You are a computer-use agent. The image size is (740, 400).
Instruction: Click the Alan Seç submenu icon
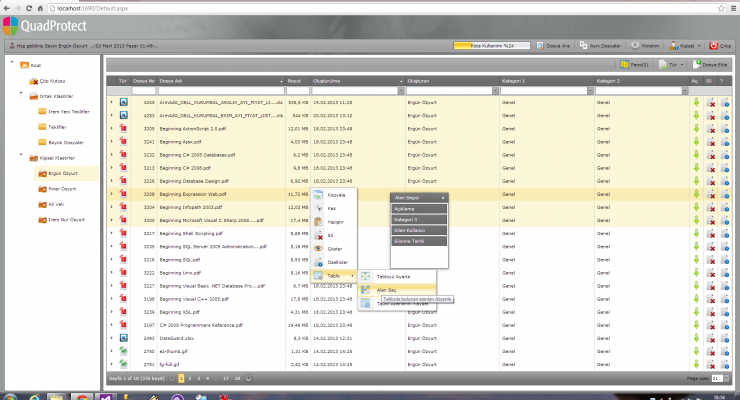click(365, 290)
